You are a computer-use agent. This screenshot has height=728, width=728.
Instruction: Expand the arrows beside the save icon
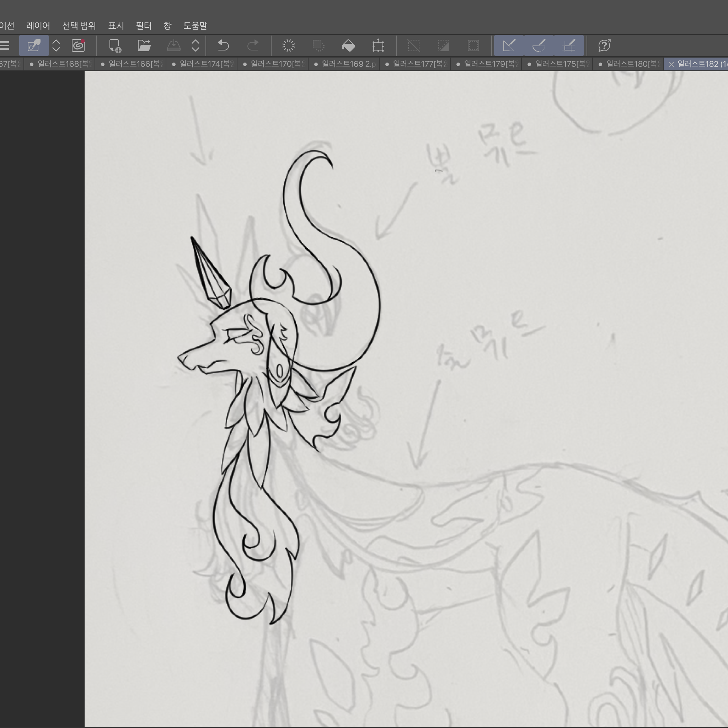click(x=195, y=45)
